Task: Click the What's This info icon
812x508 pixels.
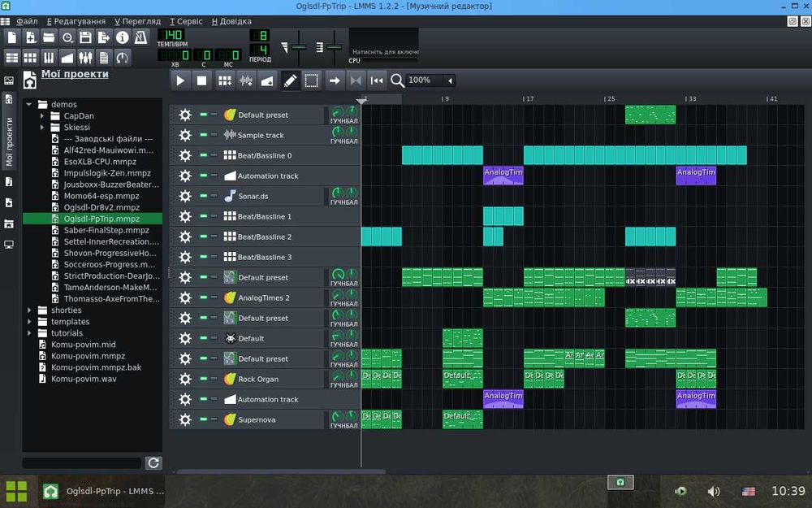Action: click(123, 37)
